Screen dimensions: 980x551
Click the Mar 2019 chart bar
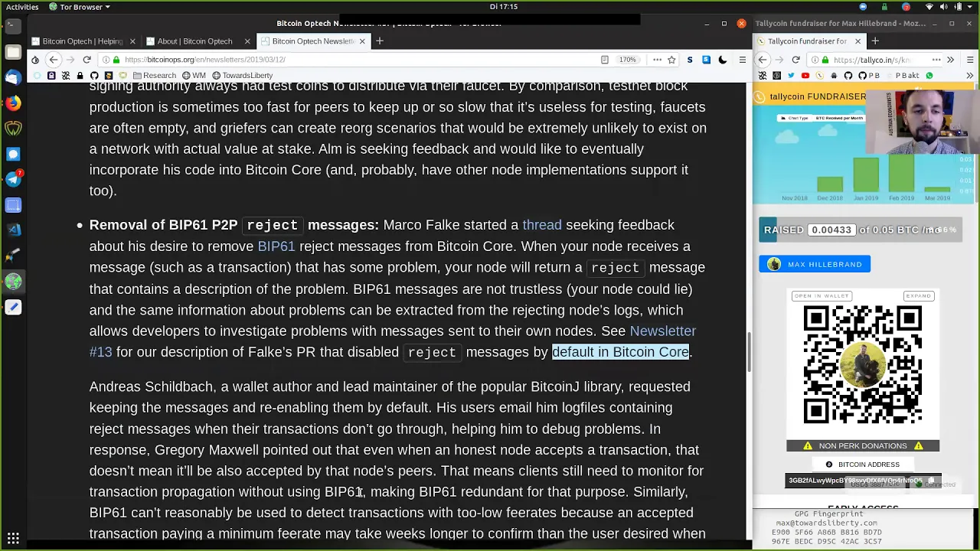[x=938, y=189]
